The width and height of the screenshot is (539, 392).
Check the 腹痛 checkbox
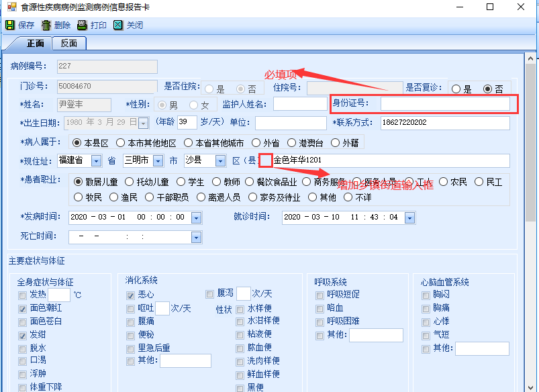click(x=131, y=322)
